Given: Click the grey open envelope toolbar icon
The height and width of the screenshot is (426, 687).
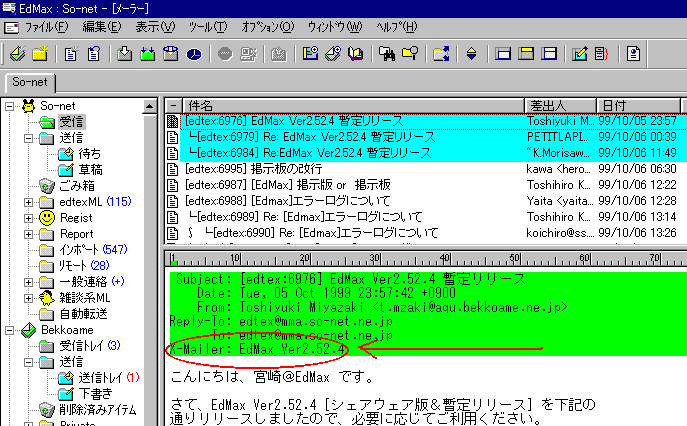Looking at the screenshot, I should coord(279,54).
